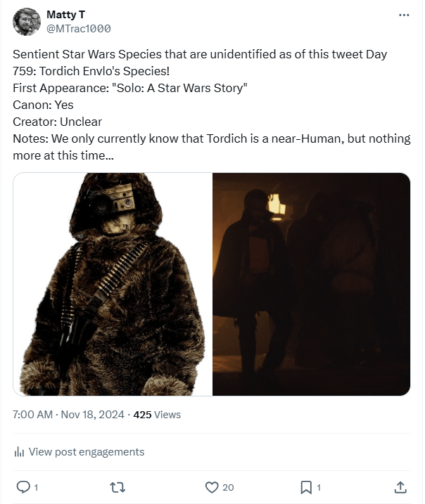Click the like count of 20

(228, 487)
